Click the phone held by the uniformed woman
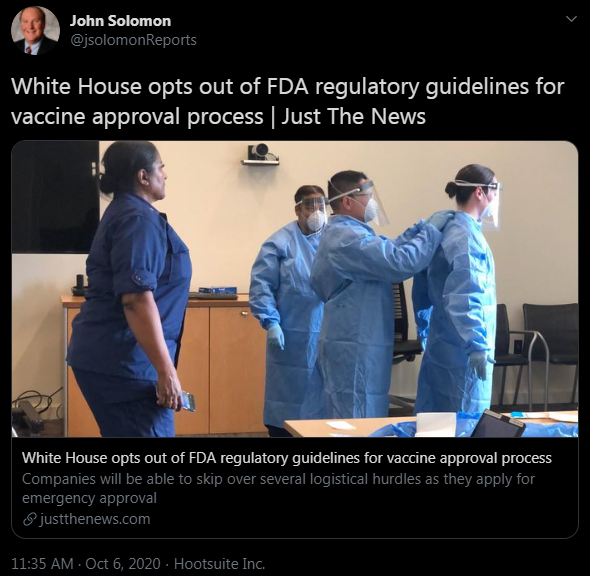The image size is (590, 576). tap(187, 401)
